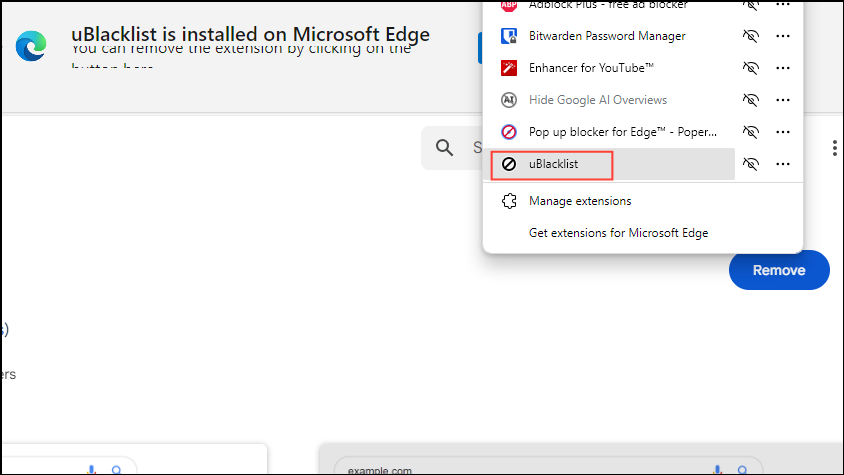844x475 pixels.
Task: Click the blue Remove button
Action: (x=779, y=270)
